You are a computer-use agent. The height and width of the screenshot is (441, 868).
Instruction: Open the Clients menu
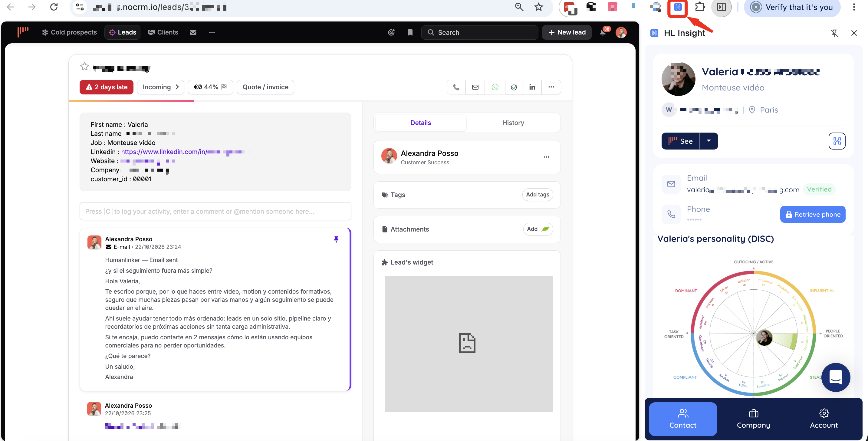click(163, 32)
